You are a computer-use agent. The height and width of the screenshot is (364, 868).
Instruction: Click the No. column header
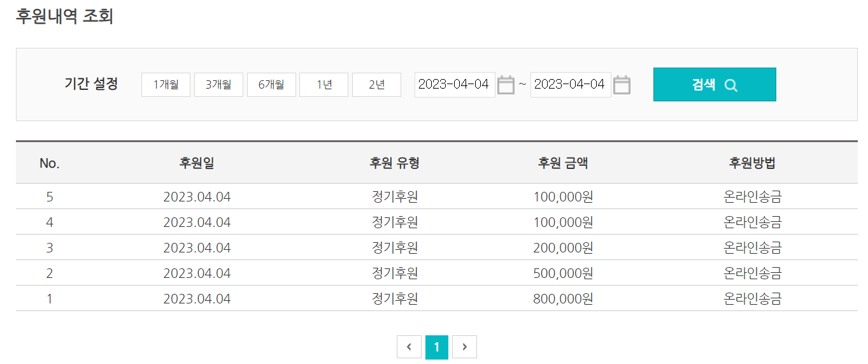[x=50, y=163]
